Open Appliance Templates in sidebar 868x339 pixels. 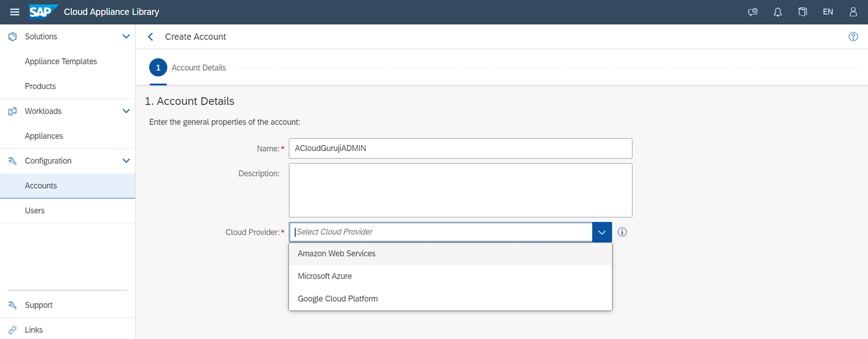click(61, 61)
